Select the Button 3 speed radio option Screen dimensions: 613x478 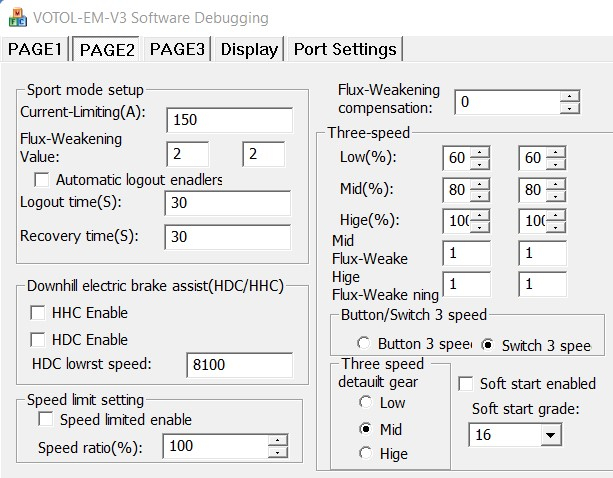coord(363,345)
